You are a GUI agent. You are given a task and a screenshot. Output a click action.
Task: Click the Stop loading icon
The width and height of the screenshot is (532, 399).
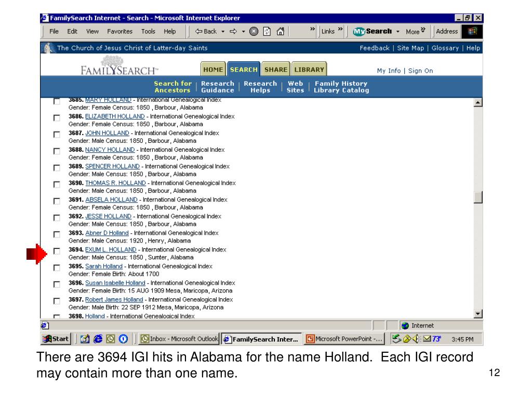(254, 32)
